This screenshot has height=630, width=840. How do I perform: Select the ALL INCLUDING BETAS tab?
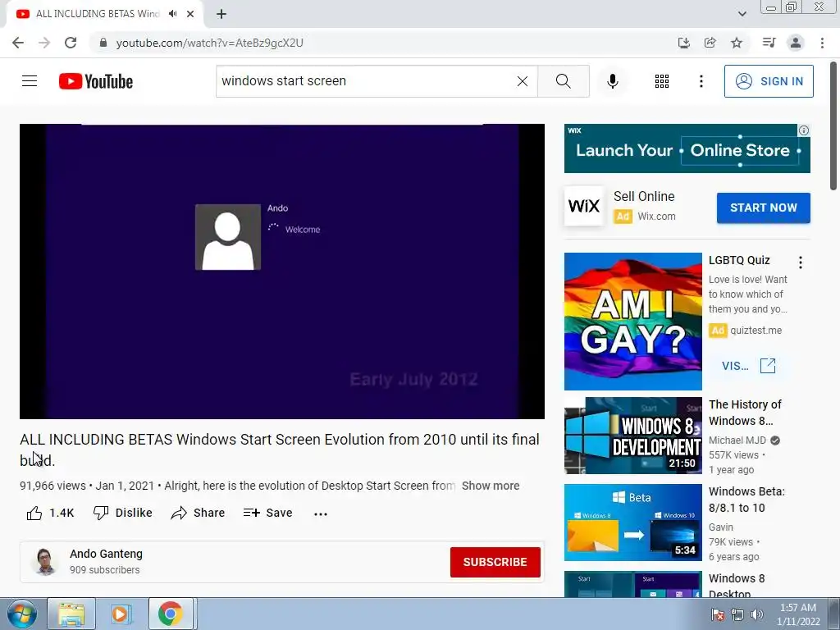click(x=98, y=14)
